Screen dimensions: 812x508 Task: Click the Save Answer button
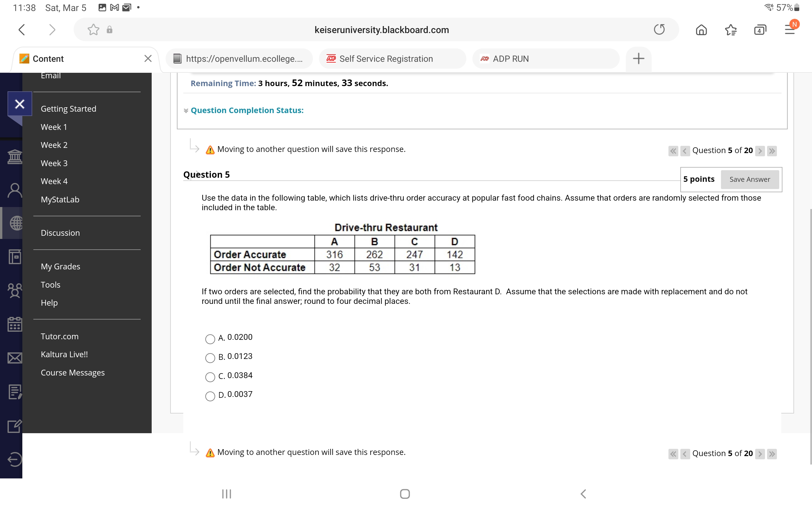point(750,179)
